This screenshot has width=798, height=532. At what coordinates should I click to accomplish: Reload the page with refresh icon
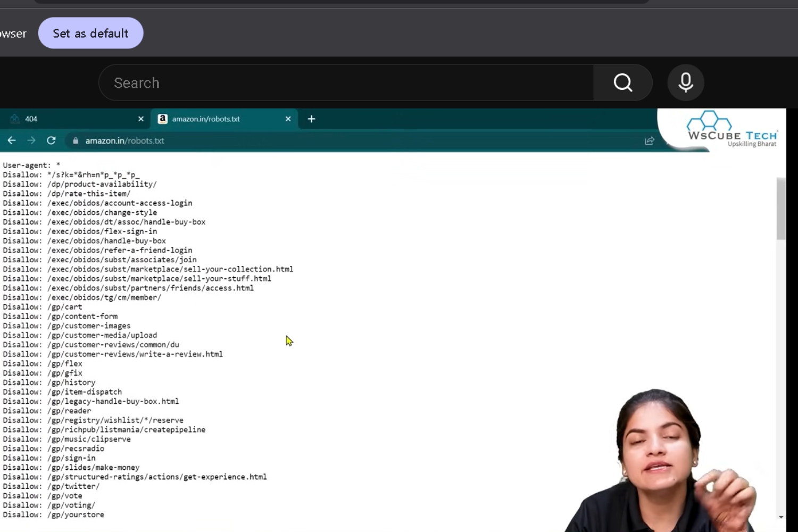point(51,140)
